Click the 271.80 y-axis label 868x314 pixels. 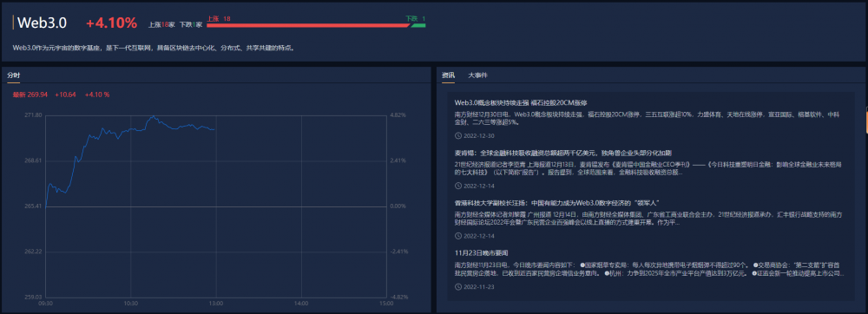point(33,115)
